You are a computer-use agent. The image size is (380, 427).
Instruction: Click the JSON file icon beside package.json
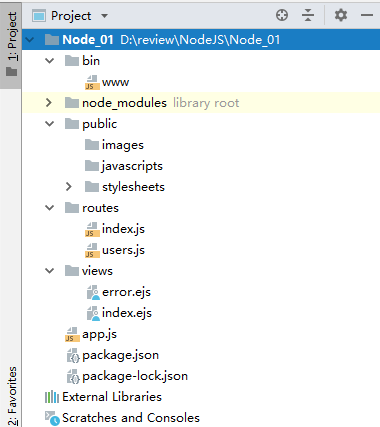[73, 355]
